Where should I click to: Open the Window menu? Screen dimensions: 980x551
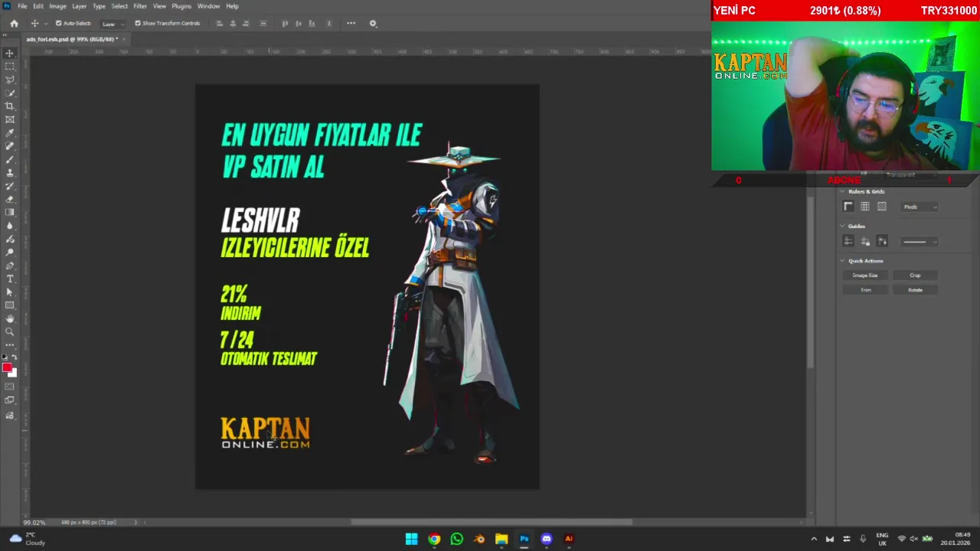pos(208,6)
